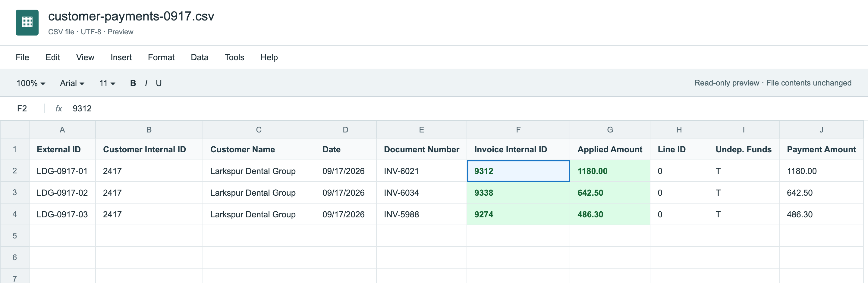
Task: Click the Customer Internal ID header cell
Action: point(149,149)
